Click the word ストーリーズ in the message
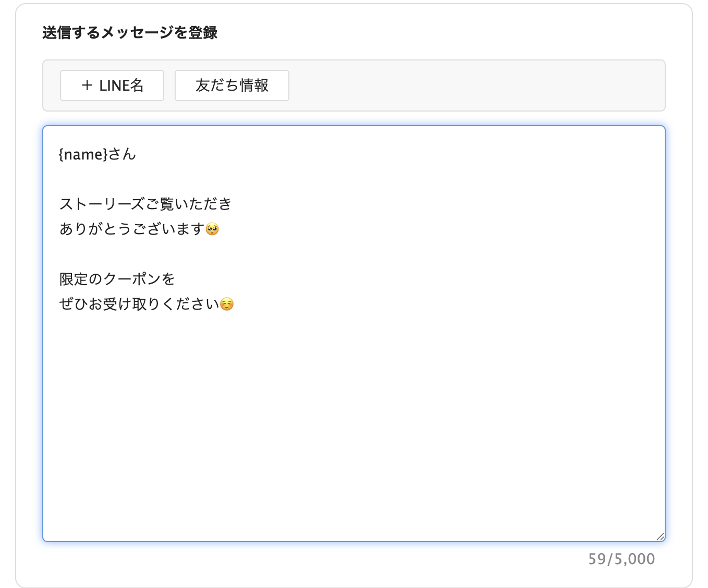This screenshot has width=708, height=588. [102, 204]
